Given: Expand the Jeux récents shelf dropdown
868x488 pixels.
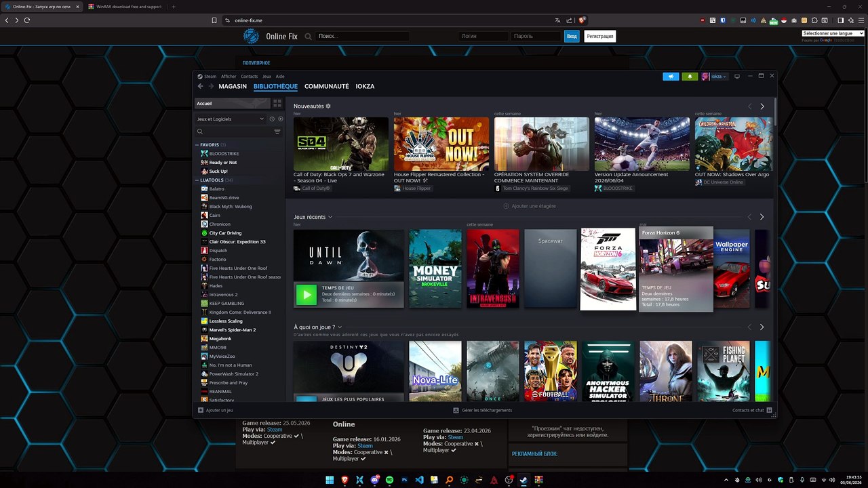Looking at the screenshot, I should tap(330, 217).
